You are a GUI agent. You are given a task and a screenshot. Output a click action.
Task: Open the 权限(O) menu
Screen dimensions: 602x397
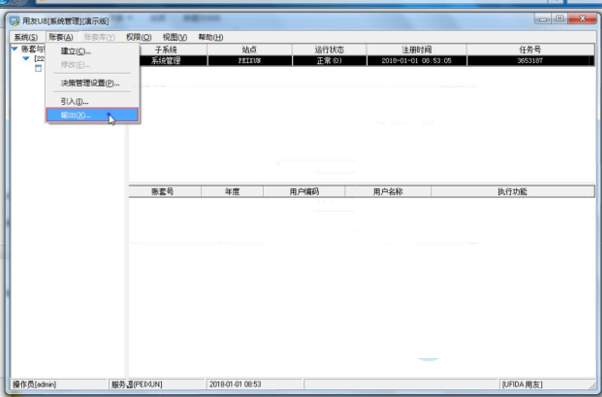click(x=139, y=37)
